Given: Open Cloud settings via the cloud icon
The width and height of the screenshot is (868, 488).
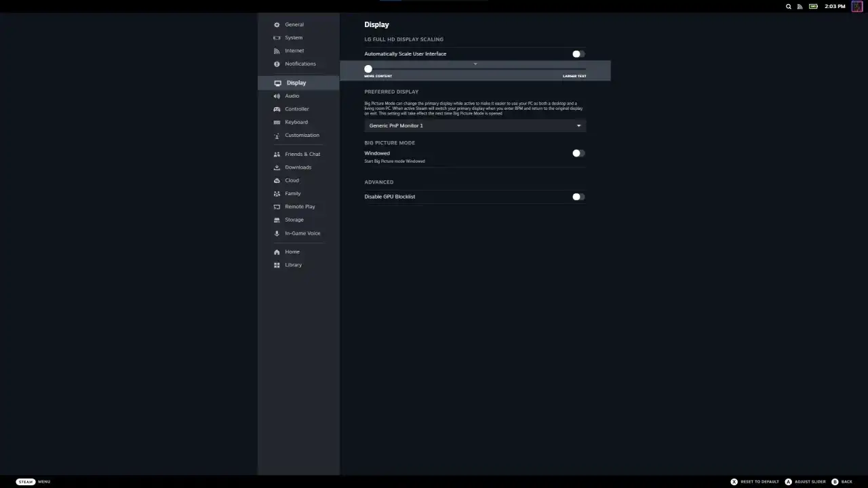Looking at the screenshot, I should click(277, 180).
